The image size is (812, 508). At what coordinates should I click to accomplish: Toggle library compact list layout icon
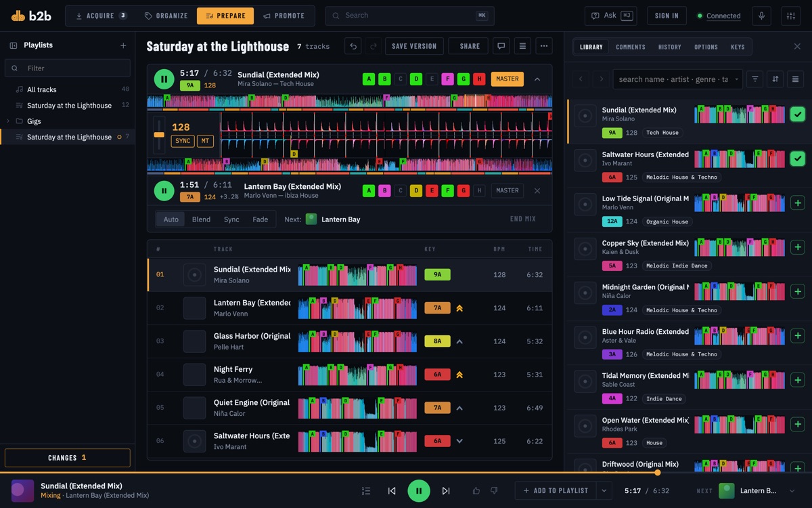click(x=796, y=79)
